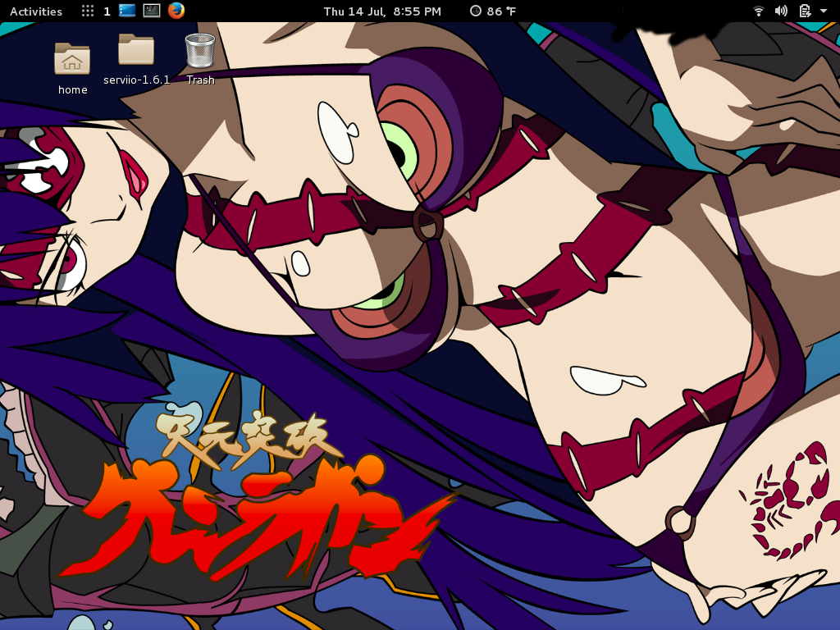The height and width of the screenshot is (630, 840).
Task: Click the blue desktop window icon in top bar
Action: (x=127, y=11)
